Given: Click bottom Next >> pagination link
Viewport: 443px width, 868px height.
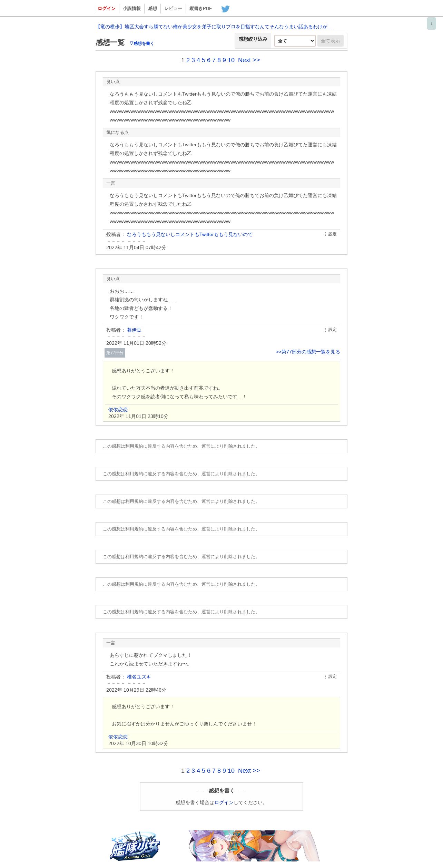Looking at the screenshot, I should (249, 771).
